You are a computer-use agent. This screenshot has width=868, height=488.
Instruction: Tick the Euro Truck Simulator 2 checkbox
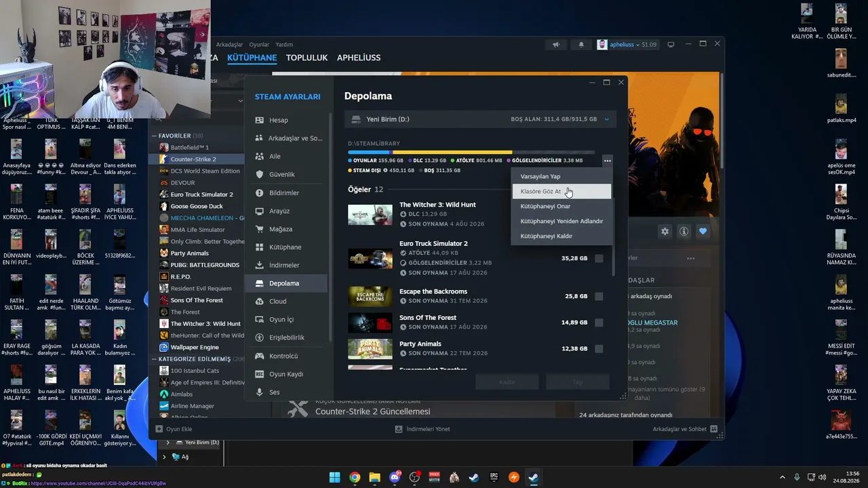click(599, 258)
